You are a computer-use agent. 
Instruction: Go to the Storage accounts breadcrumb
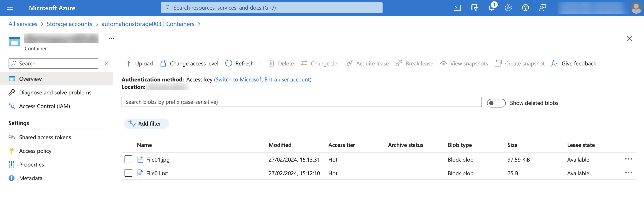click(69, 24)
